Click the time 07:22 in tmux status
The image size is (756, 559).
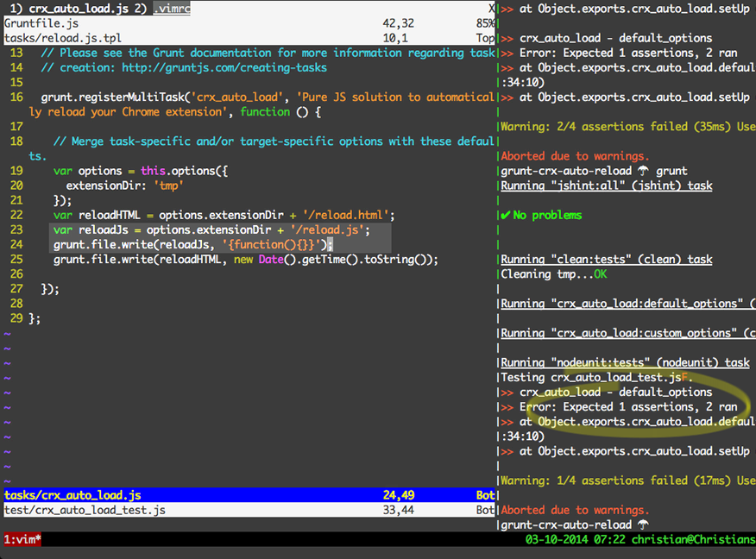pyautogui.click(x=609, y=539)
